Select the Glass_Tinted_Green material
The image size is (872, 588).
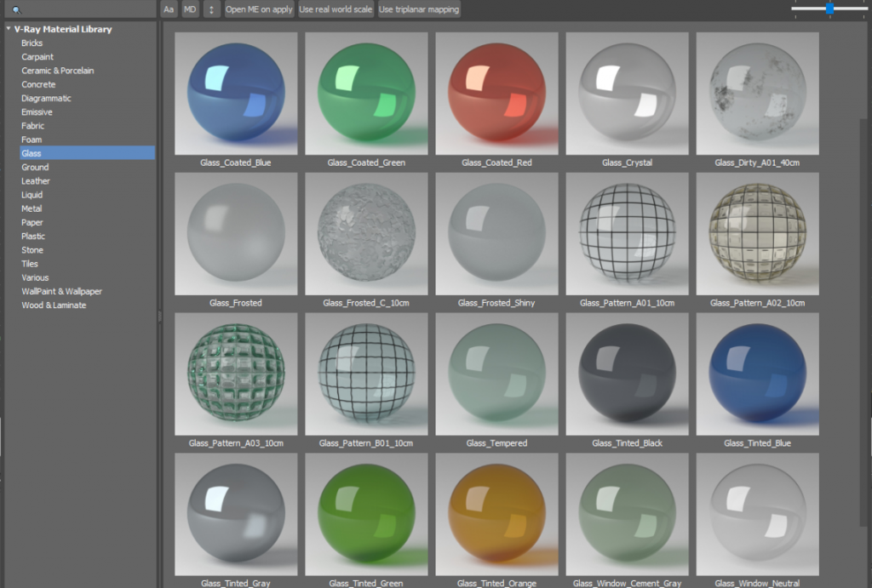tap(366, 515)
